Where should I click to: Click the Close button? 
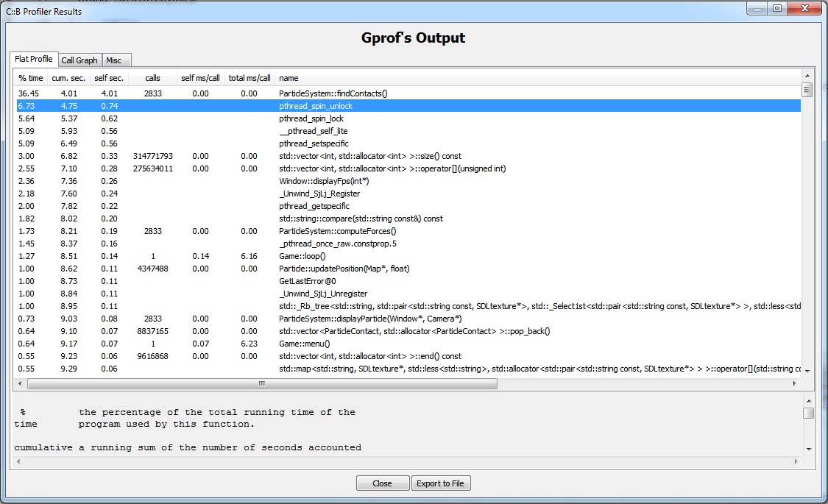pos(382,483)
